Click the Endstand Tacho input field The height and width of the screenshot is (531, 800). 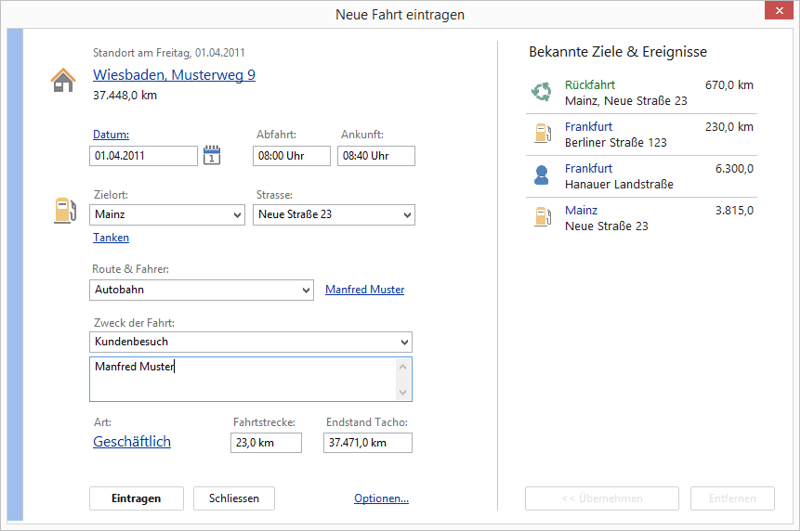367,443
